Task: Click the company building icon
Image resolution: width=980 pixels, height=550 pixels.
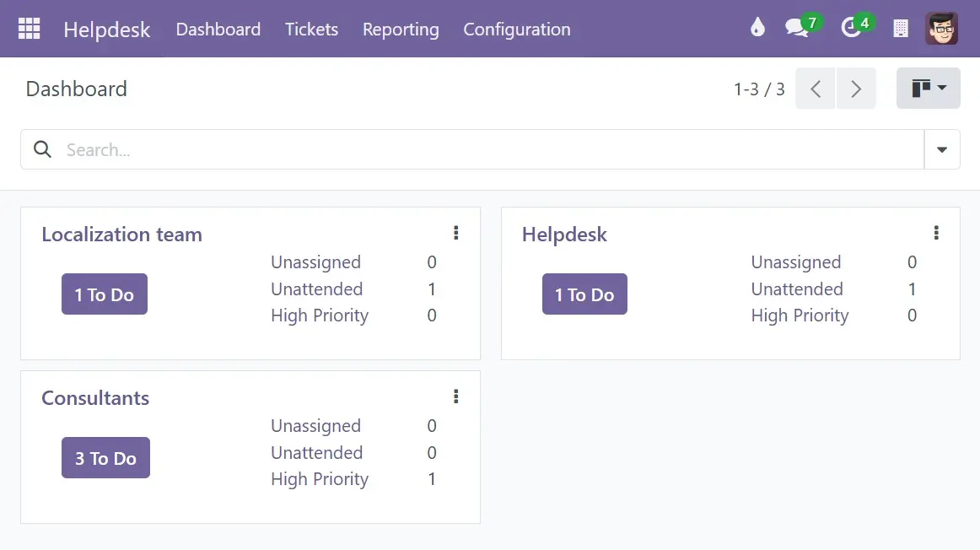Action: tap(901, 28)
